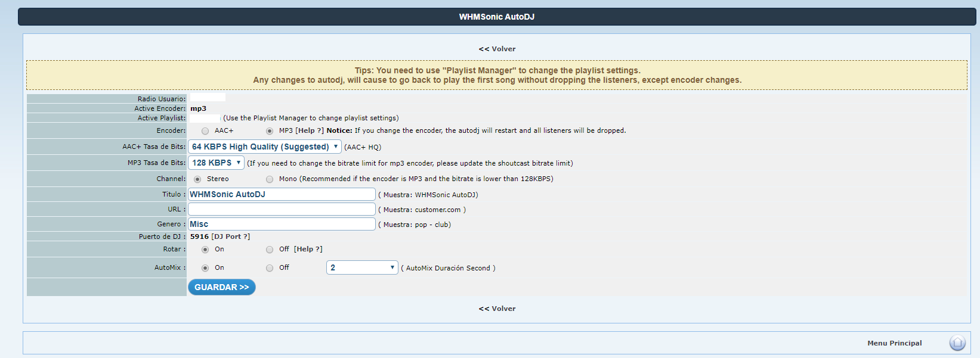
Task: Click the DJ port number 5916
Action: pos(200,236)
